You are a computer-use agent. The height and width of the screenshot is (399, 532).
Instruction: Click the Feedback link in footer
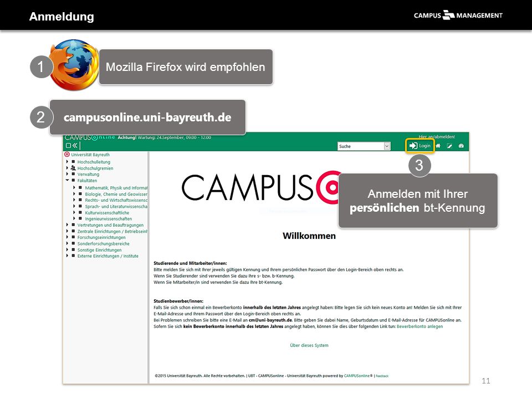coord(382,376)
